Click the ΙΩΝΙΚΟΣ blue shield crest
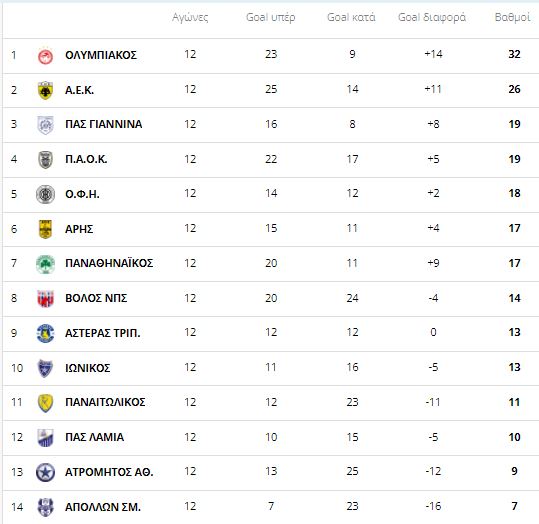The image size is (539, 524). [45, 368]
